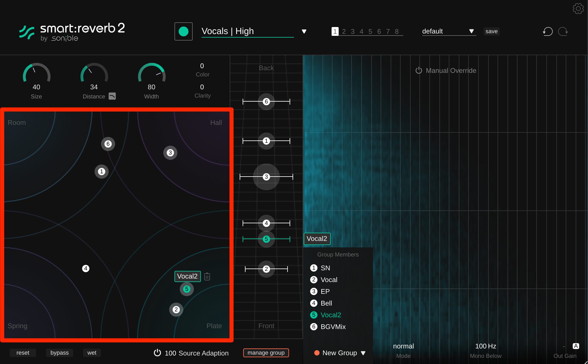
Task: Click depth slider handle 6
Action: (x=266, y=102)
